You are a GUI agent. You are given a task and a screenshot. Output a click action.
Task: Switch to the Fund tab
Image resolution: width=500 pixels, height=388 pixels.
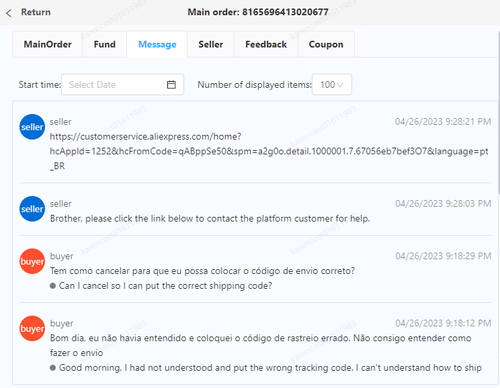pos(104,44)
